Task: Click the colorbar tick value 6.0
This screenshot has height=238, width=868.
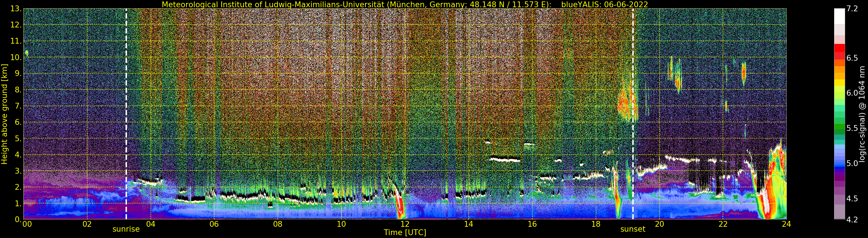Action: 852,93
